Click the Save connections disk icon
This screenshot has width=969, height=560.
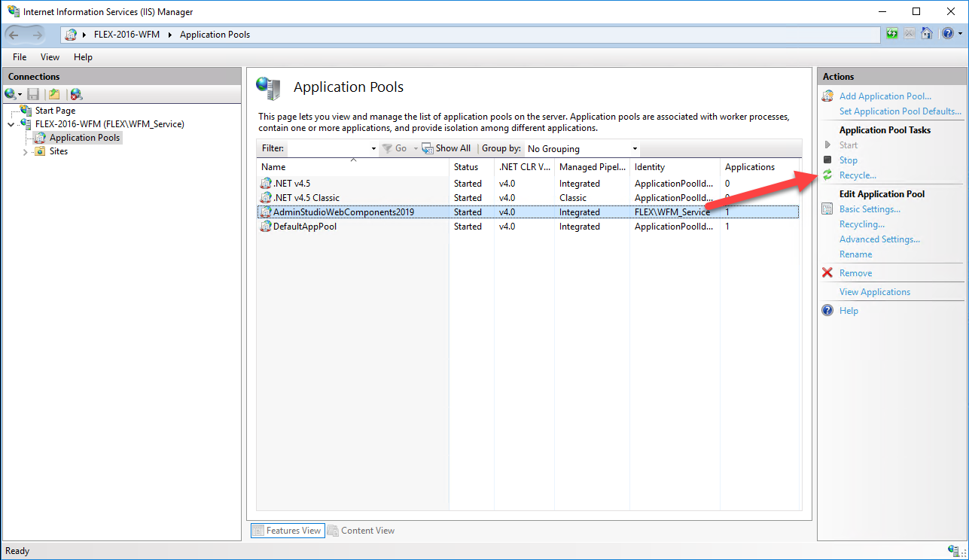pos(33,94)
